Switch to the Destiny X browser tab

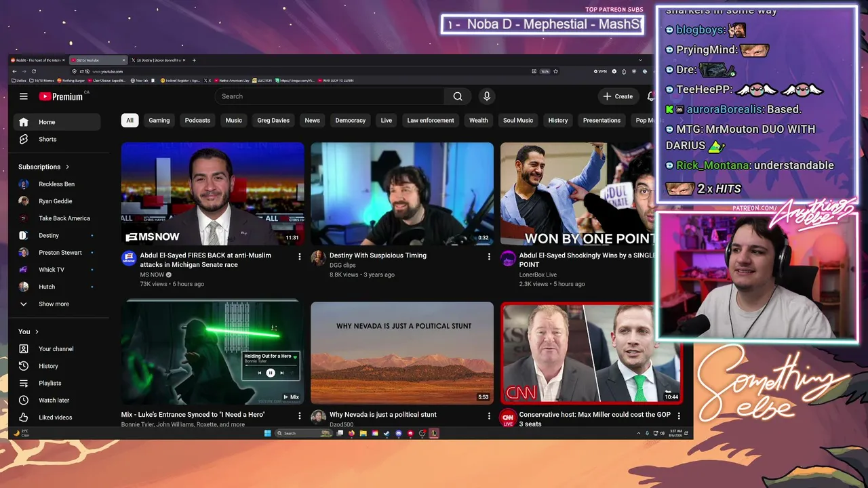[x=157, y=60]
